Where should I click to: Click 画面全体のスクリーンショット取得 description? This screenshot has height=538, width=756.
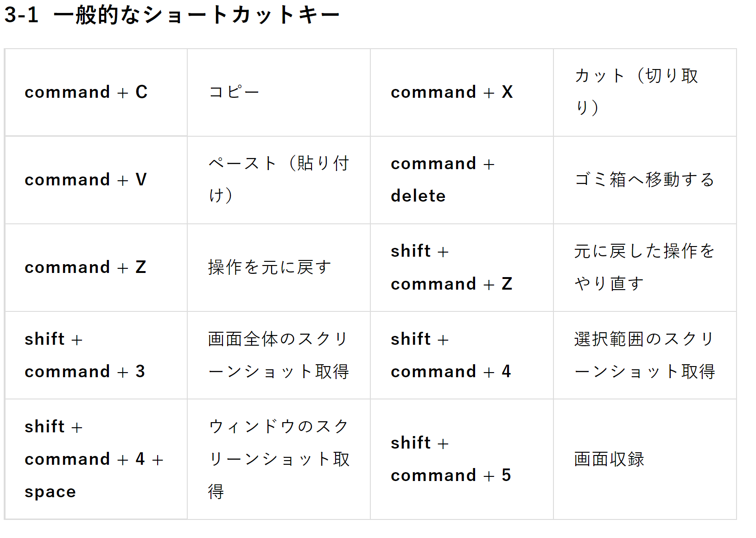279,355
